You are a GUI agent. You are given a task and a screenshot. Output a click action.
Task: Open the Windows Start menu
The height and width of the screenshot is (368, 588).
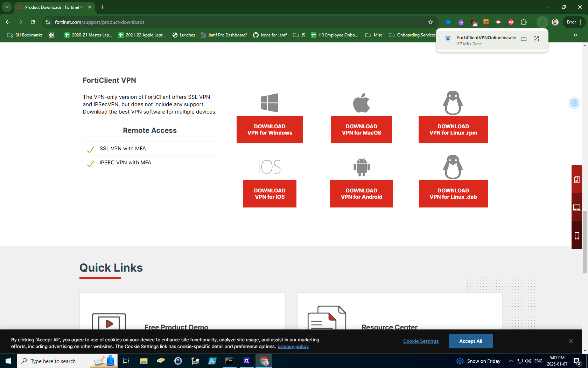point(8,361)
